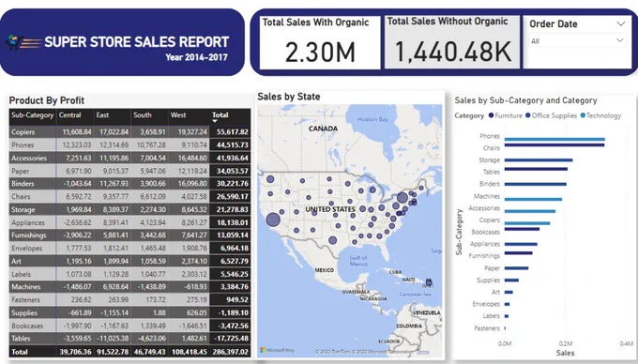Select the Office Supplies legend color dot
Viewport: 638px width, 364px height.
[527, 115]
